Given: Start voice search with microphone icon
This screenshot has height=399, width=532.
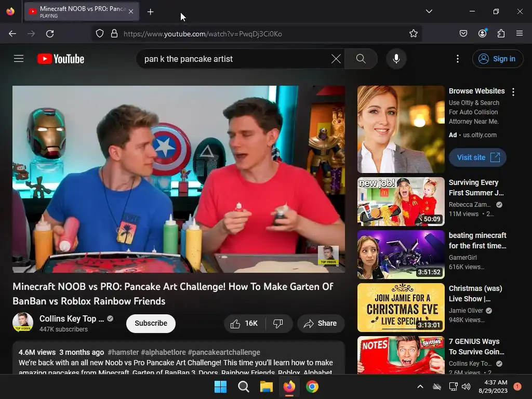Looking at the screenshot, I should tap(396, 59).
